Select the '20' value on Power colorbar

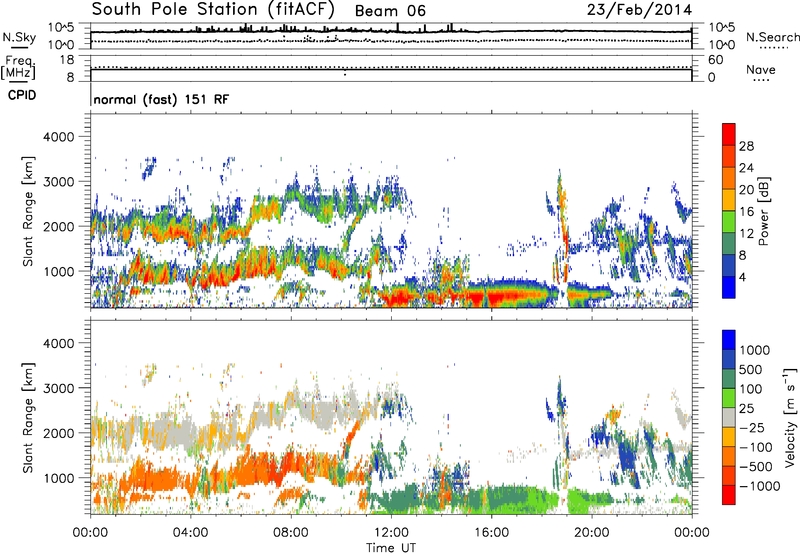click(746, 190)
